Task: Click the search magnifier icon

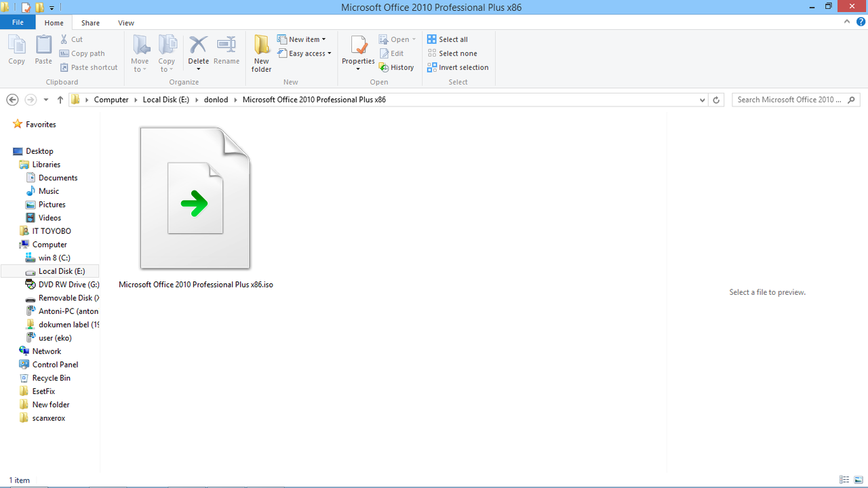Action: click(x=852, y=100)
